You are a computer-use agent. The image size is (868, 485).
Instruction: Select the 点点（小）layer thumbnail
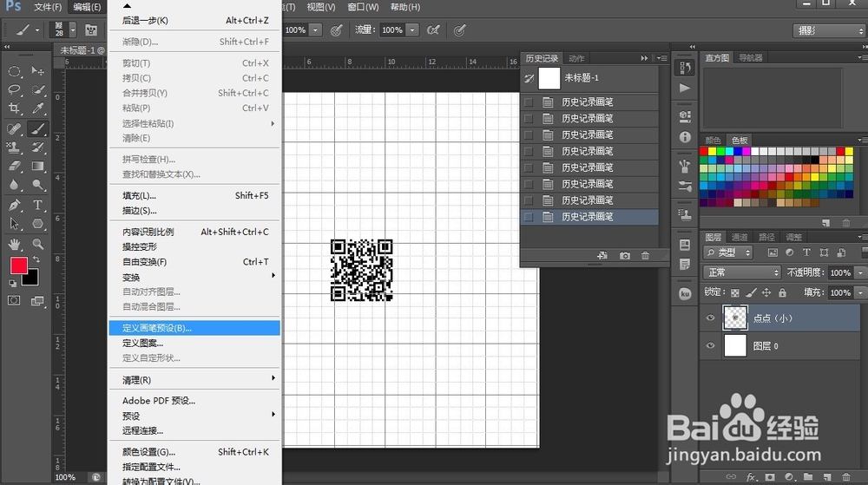(x=735, y=318)
